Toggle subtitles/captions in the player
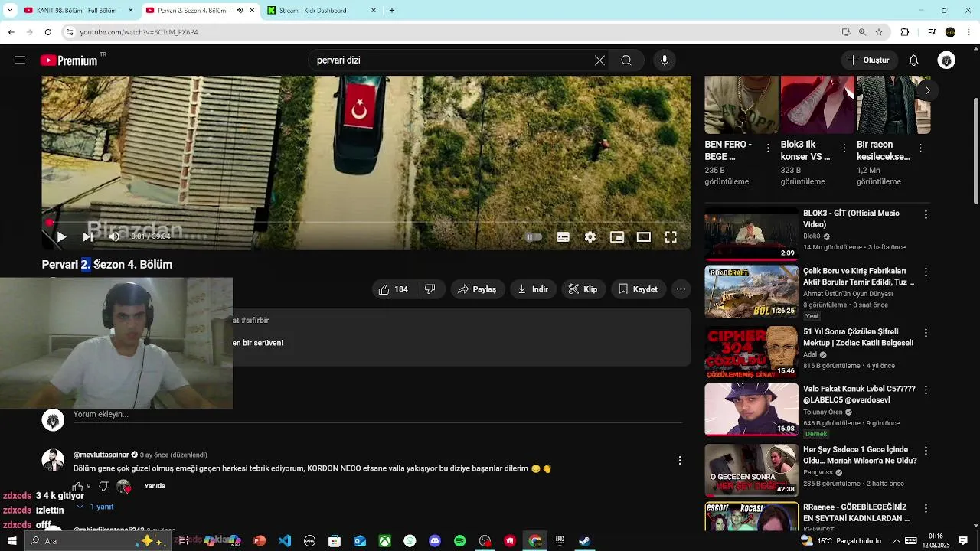This screenshot has width=980, height=551. 563,237
